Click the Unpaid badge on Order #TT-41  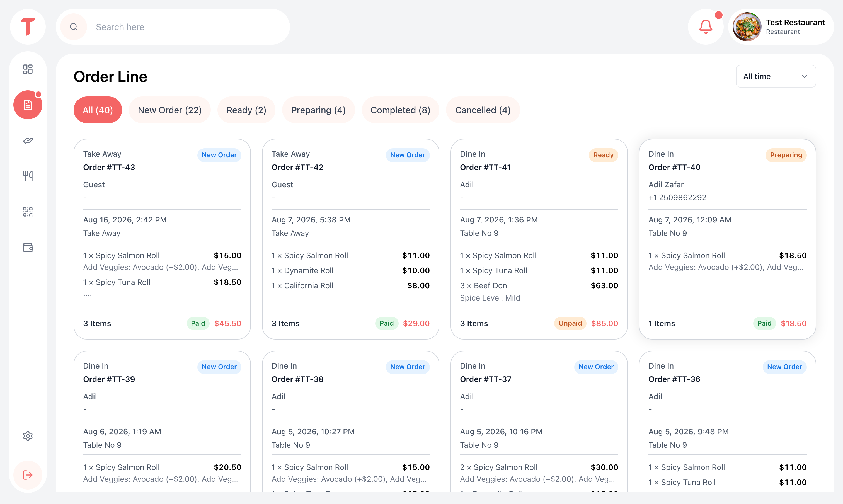(x=570, y=323)
